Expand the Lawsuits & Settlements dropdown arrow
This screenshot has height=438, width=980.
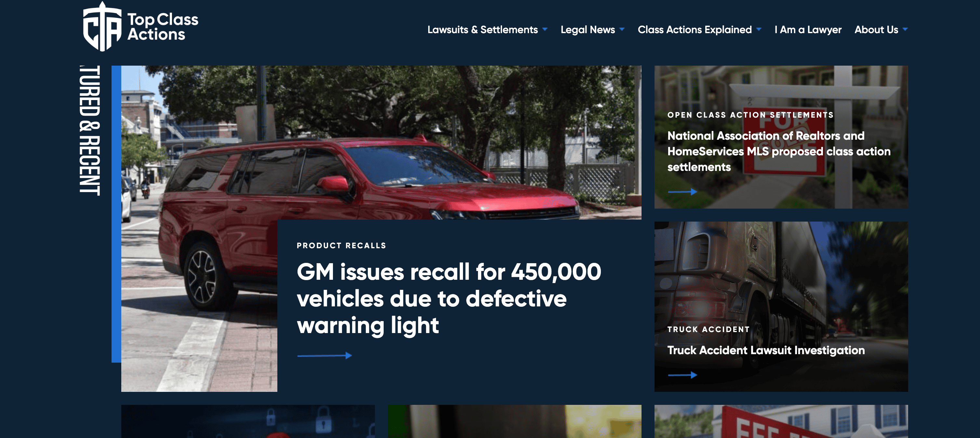click(x=545, y=29)
